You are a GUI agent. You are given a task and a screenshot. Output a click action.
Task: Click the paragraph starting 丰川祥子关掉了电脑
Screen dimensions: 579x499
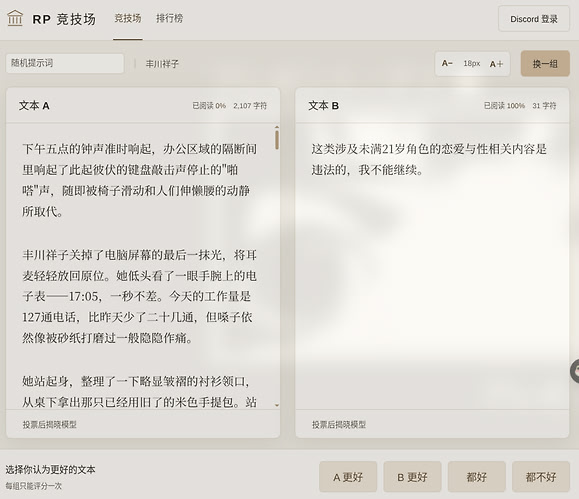(x=140, y=296)
